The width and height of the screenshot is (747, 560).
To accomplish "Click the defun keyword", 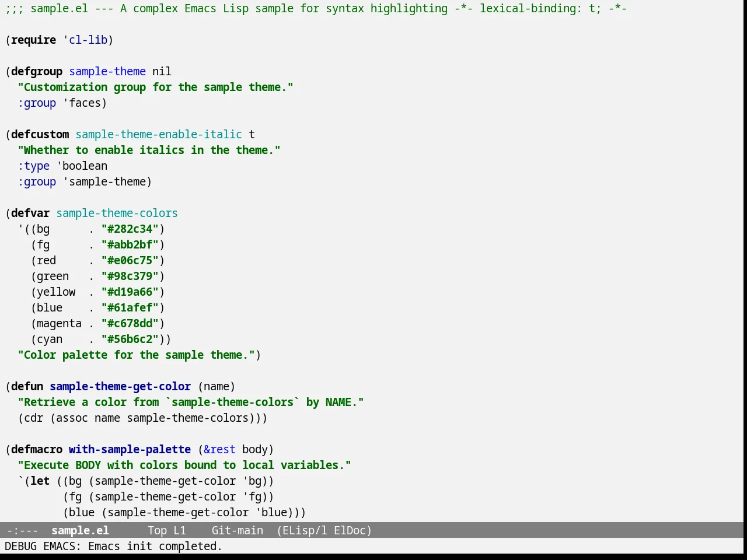I will (x=27, y=386).
